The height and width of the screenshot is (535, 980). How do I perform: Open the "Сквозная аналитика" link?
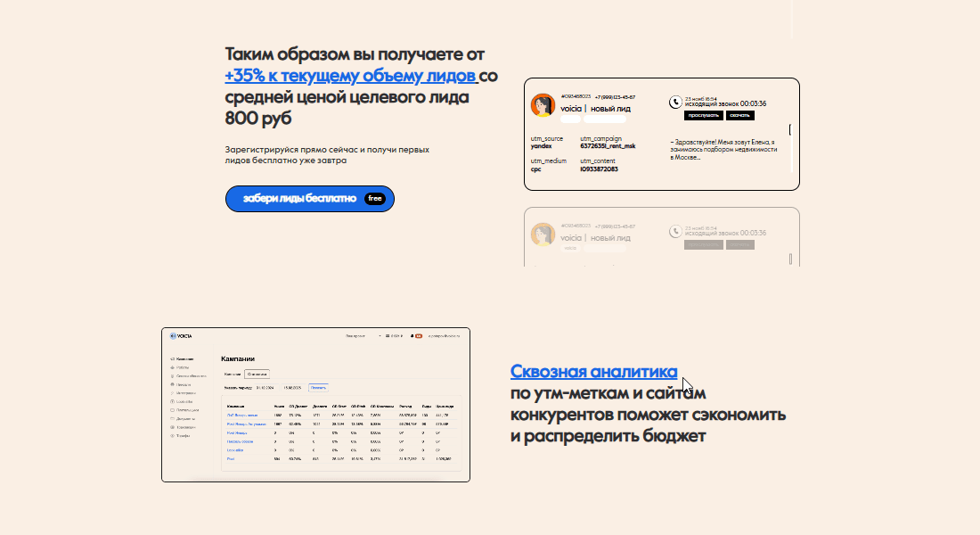pyautogui.click(x=593, y=371)
